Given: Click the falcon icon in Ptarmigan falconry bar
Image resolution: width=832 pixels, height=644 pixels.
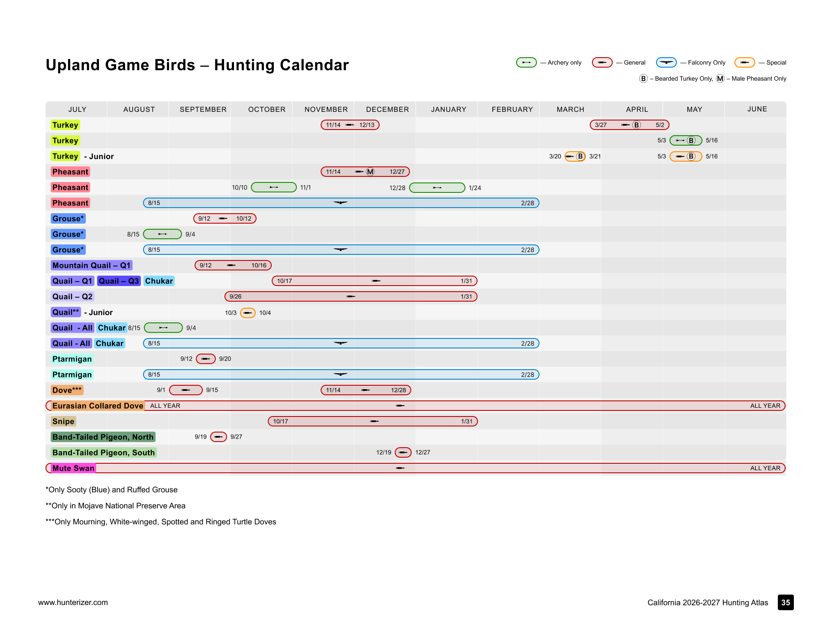Looking at the screenshot, I should pos(341,374).
